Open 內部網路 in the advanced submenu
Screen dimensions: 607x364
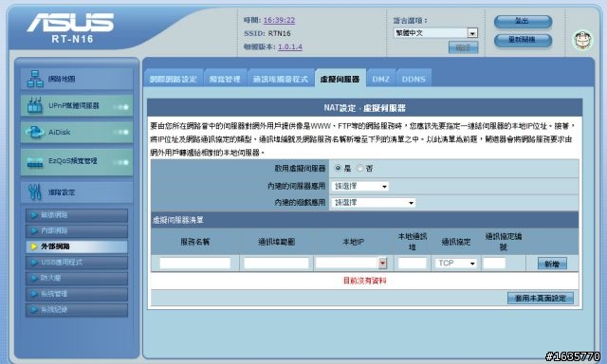coord(77,231)
